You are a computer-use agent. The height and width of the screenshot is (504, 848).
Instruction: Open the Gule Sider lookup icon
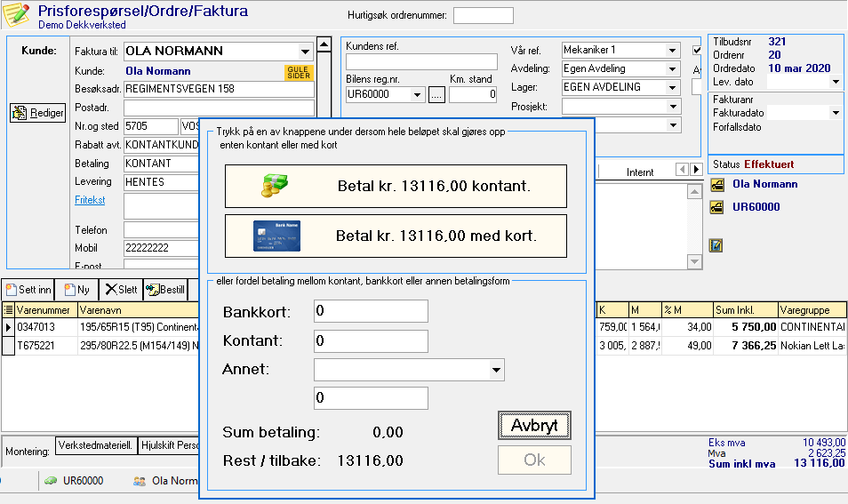click(x=299, y=73)
